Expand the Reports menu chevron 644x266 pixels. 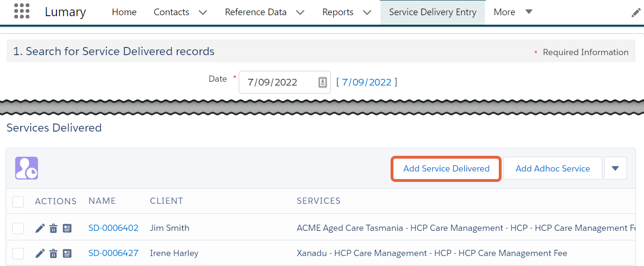pos(367,13)
